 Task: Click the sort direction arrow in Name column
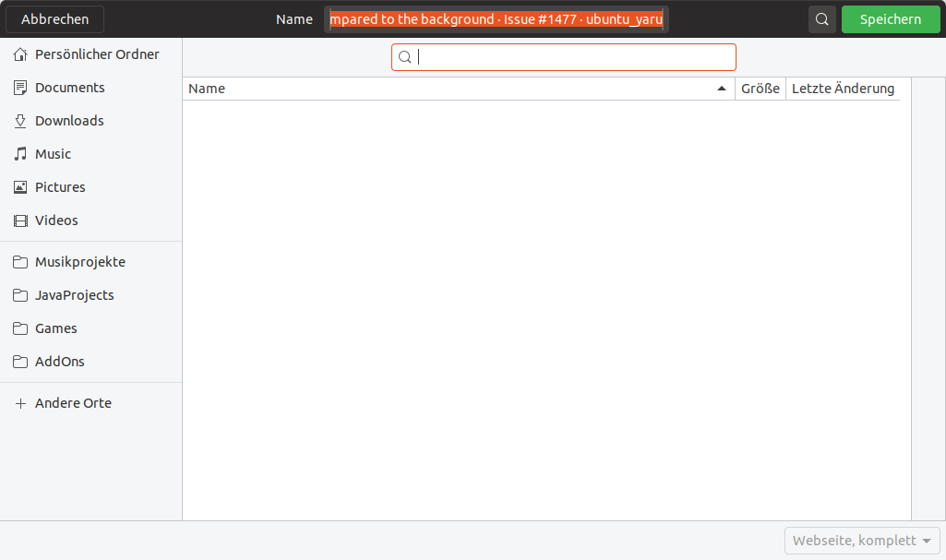[x=721, y=89]
